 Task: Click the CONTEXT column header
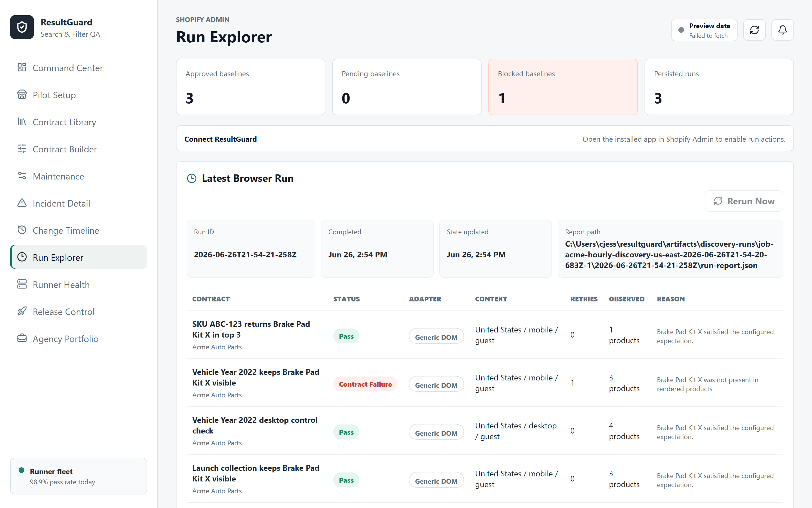tap(491, 299)
